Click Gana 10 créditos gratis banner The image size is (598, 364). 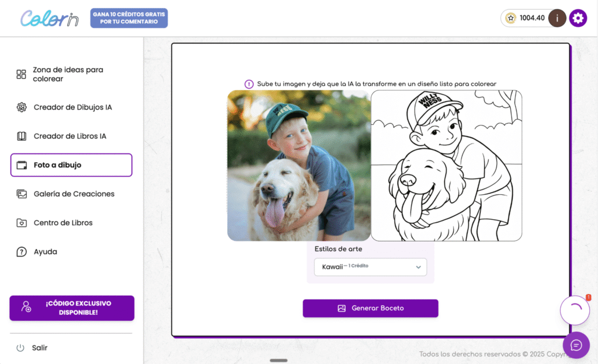128,18
